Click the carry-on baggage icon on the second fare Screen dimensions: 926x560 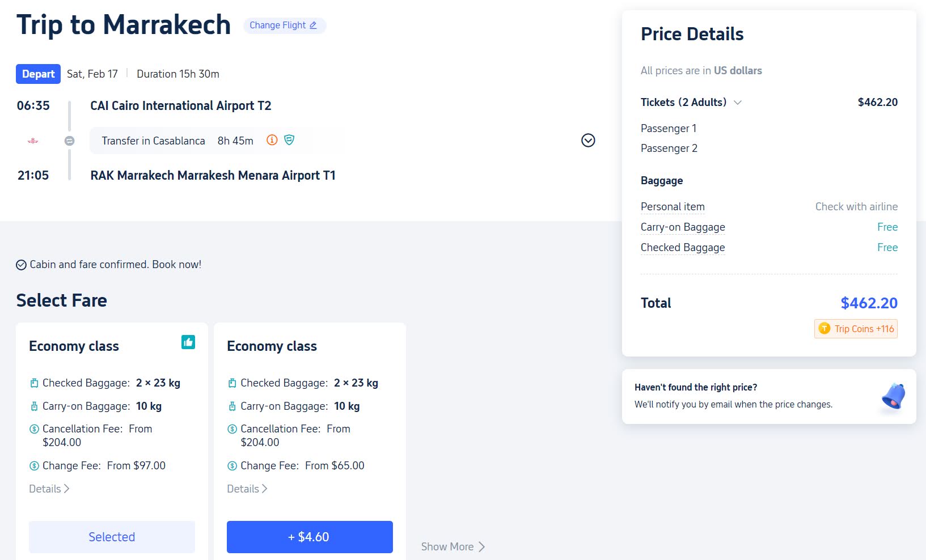coord(232,406)
